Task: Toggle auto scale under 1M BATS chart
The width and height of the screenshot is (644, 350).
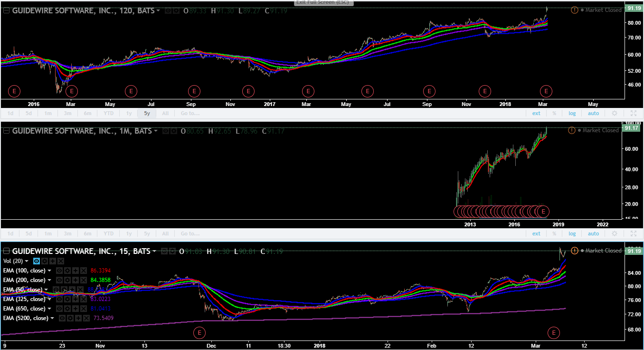Action: (x=594, y=233)
